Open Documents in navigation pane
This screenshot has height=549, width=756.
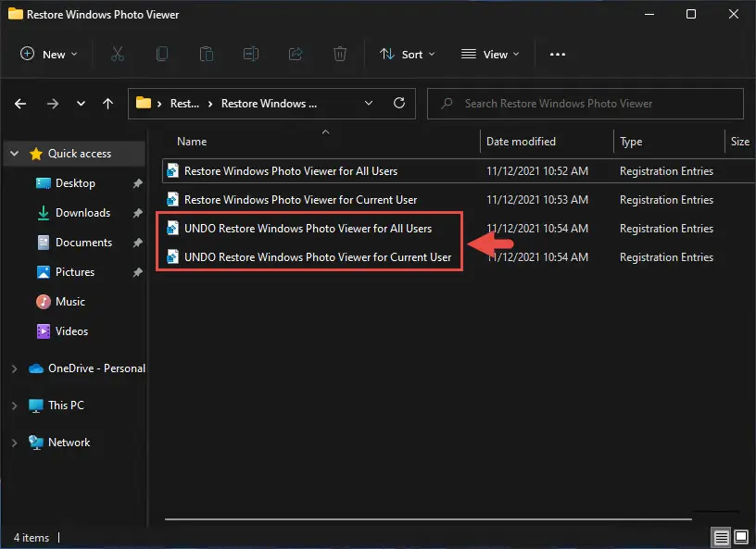(x=83, y=243)
